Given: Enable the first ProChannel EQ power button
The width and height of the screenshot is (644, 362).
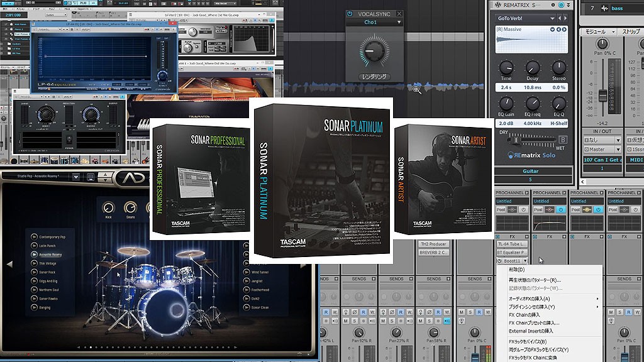Looking at the screenshot, I should point(524,209).
